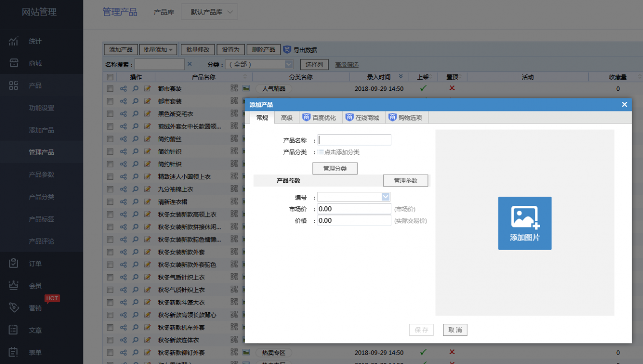Click the 管理参数 button
The width and height of the screenshot is (643, 364).
(x=406, y=180)
